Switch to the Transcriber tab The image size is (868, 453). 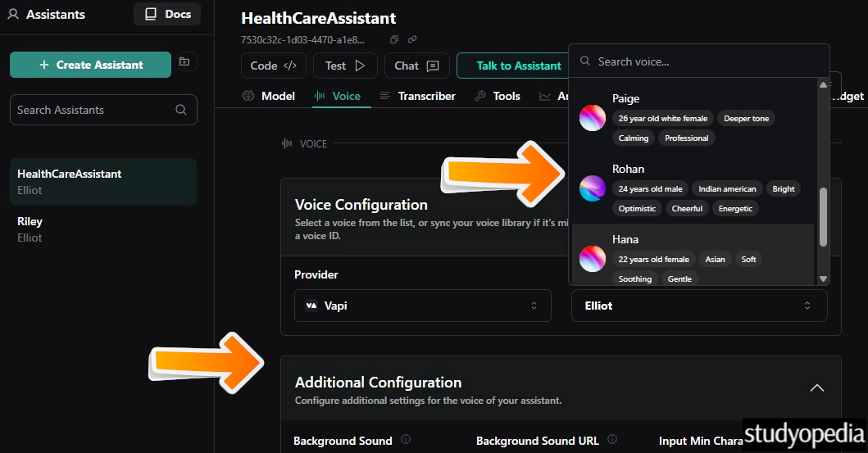[418, 96]
